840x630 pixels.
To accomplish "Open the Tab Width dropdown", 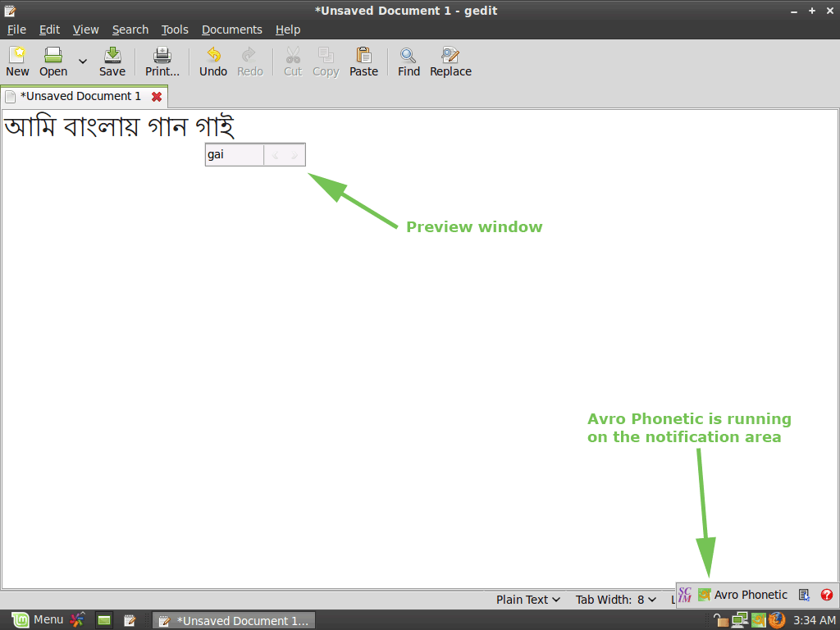I will 615,600.
